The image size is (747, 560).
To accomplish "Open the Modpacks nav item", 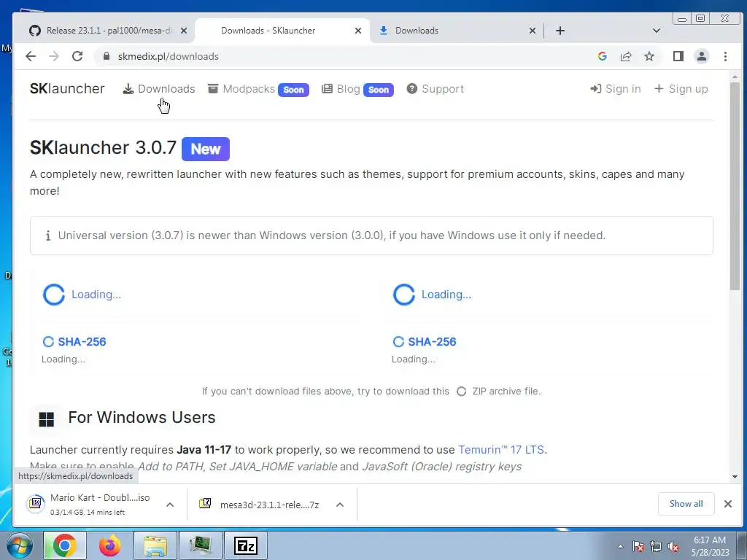I will 258,89.
